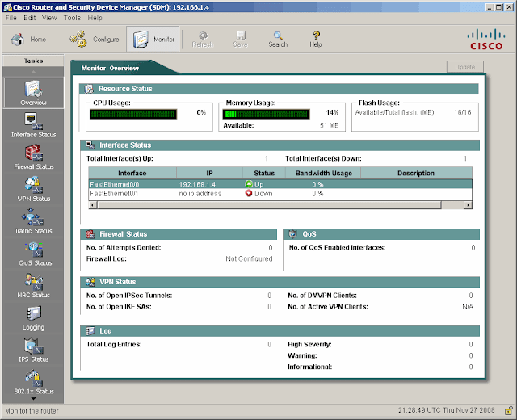Open Firewall Status in Tasks sidebar
The width and height of the screenshot is (517, 420).
pos(33,157)
